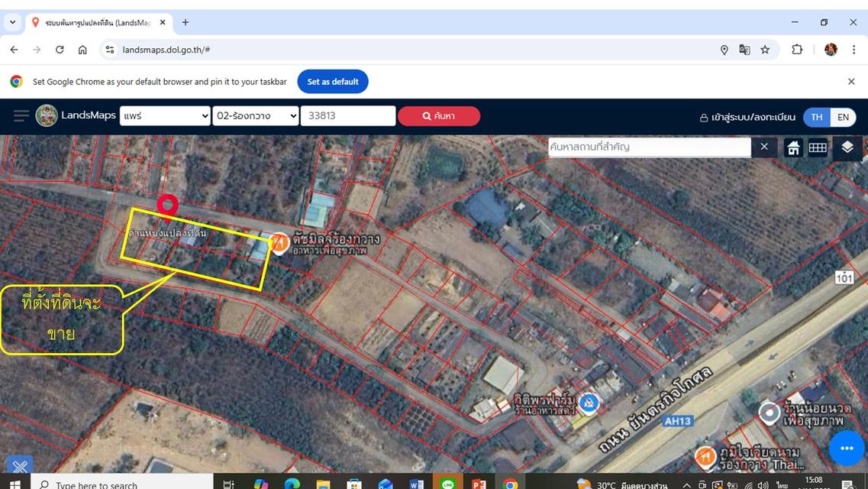The width and height of the screenshot is (868, 489).
Task: Click the grid icon beside layers
Action: (818, 147)
